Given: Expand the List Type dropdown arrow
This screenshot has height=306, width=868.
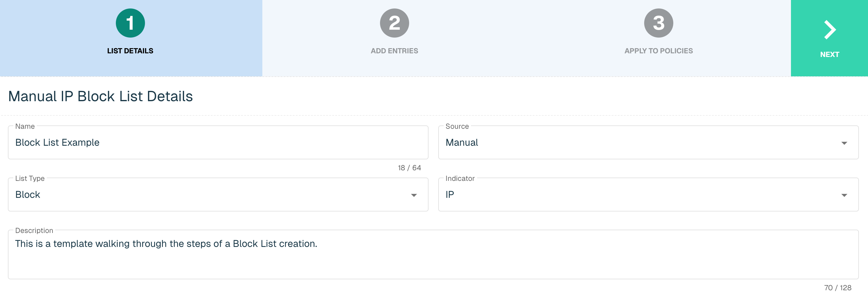Looking at the screenshot, I should coord(414,195).
